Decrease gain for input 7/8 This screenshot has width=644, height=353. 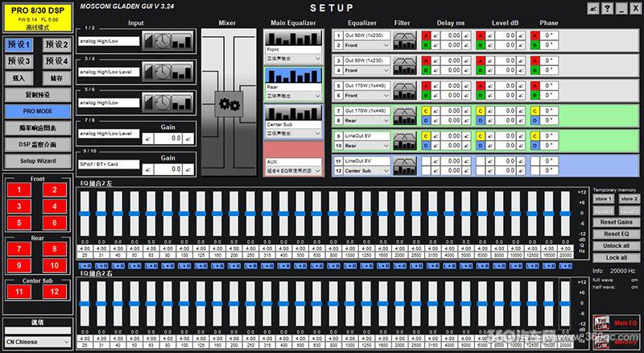coord(147,139)
